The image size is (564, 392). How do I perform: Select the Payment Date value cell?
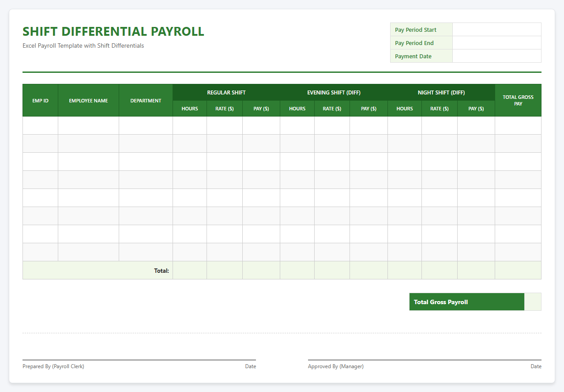click(x=496, y=56)
